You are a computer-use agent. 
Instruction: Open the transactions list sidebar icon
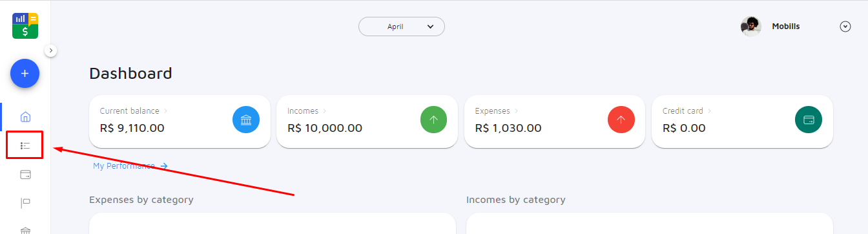point(25,145)
